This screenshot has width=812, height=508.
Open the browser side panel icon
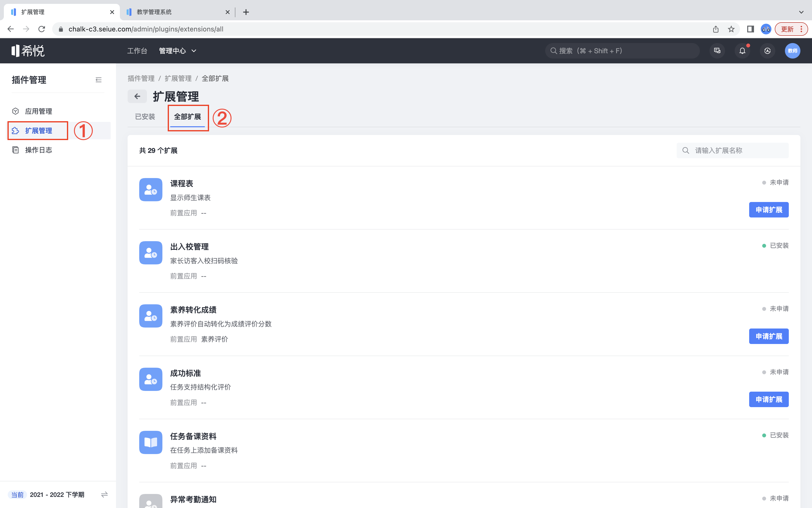point(751,29)
